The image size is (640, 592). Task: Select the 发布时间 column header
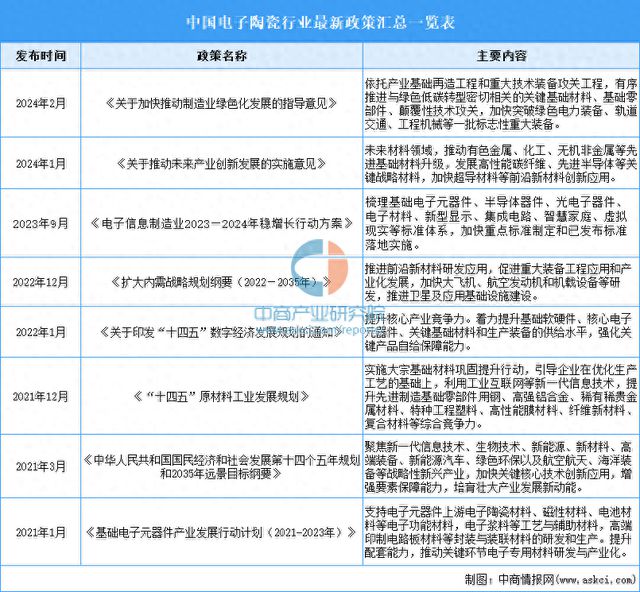pyautogui.click(x=41, y=56)
